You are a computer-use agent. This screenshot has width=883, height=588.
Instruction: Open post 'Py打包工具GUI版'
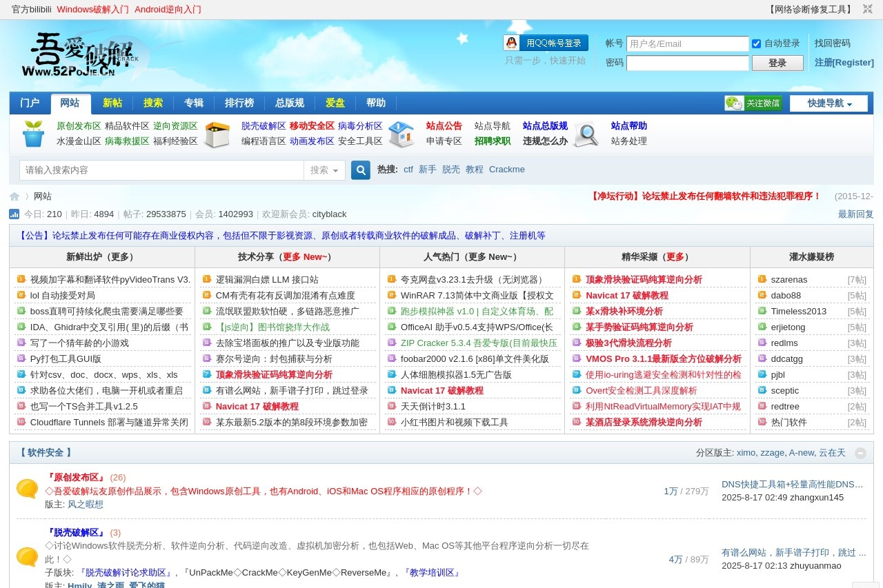[x=66, y=358]
